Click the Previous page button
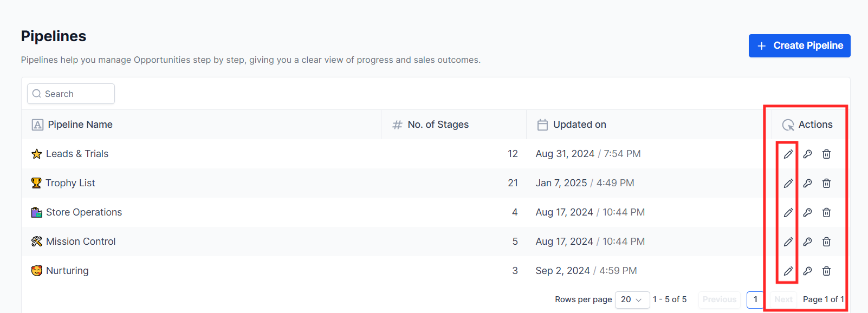The width and height of the screenshot is (868, 313). [719, 299]
